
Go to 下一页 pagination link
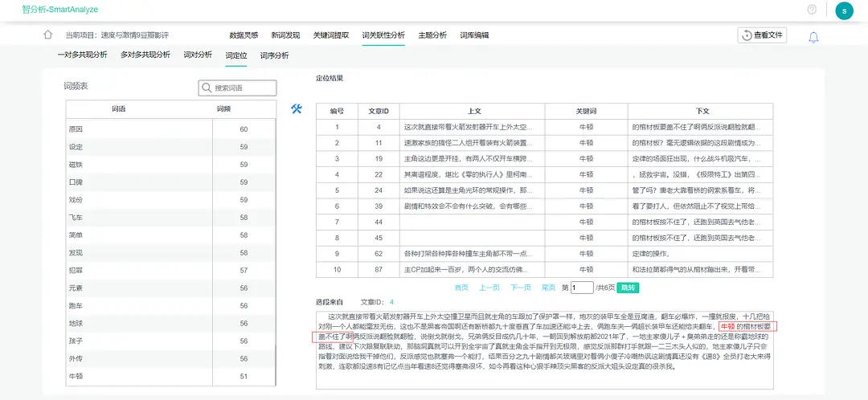click(x=521, y=288)
